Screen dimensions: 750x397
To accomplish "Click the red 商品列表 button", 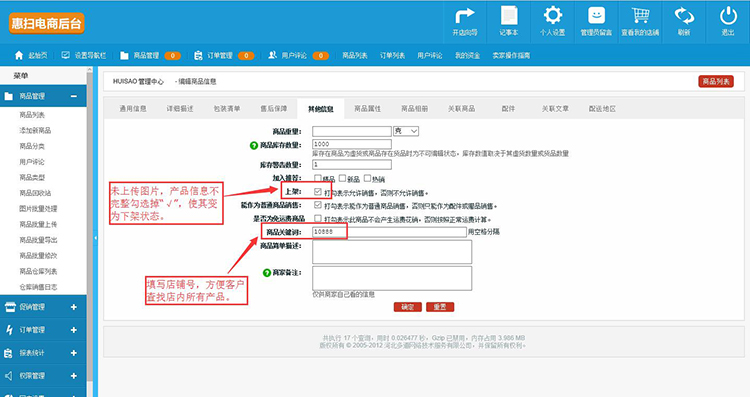I will click(x=716, y=81).
